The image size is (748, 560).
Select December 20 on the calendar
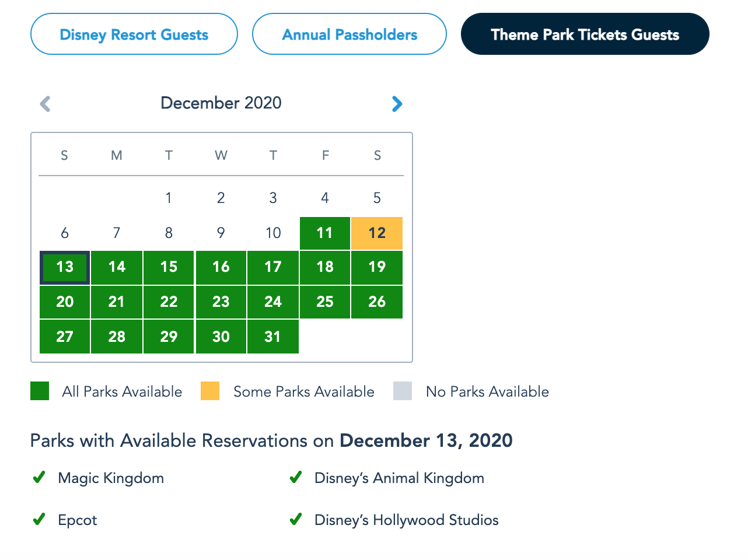point(65,302)
